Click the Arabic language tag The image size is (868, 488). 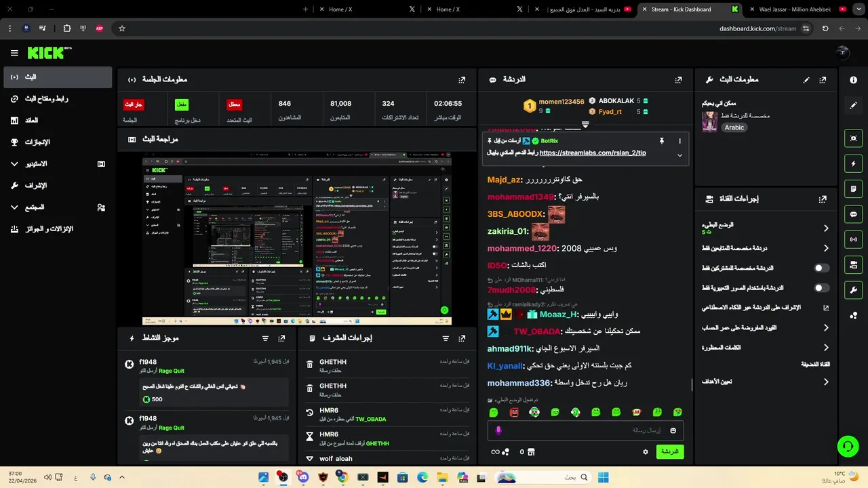tap(734, 127)
